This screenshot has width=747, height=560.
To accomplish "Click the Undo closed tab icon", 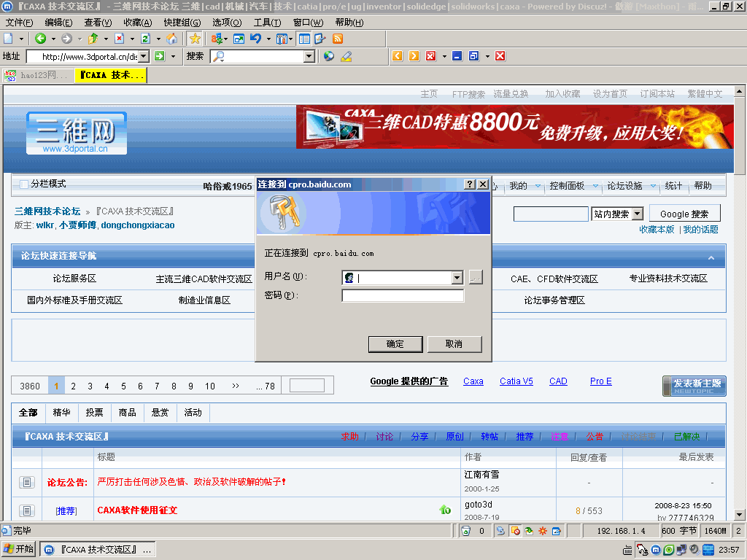I will [256, 39].
